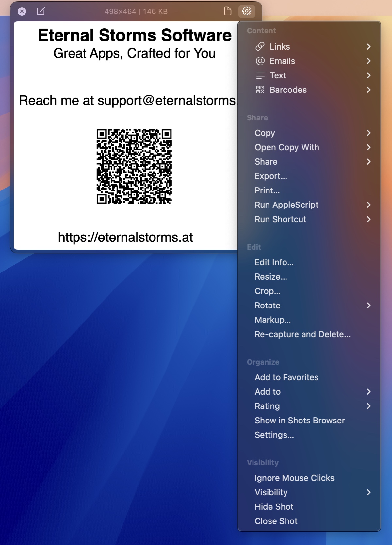The image size is (392, 545).
Task: Click the chain link icon beside Links
Action: pos(260,47)
